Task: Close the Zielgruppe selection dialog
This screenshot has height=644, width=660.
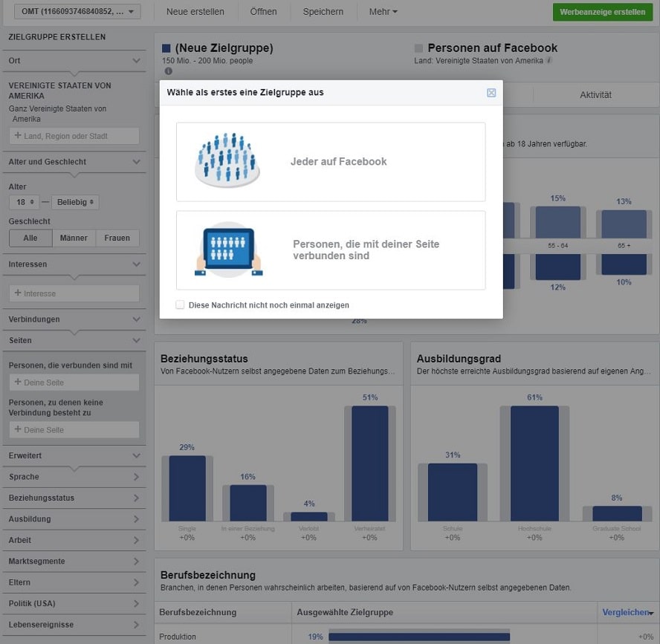Action: (491, 93)
